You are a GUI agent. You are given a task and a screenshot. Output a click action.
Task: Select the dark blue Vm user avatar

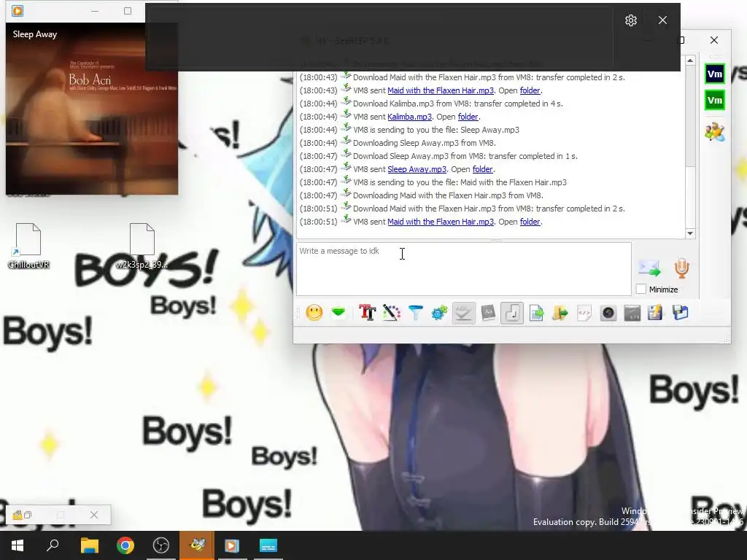(715, 74)
